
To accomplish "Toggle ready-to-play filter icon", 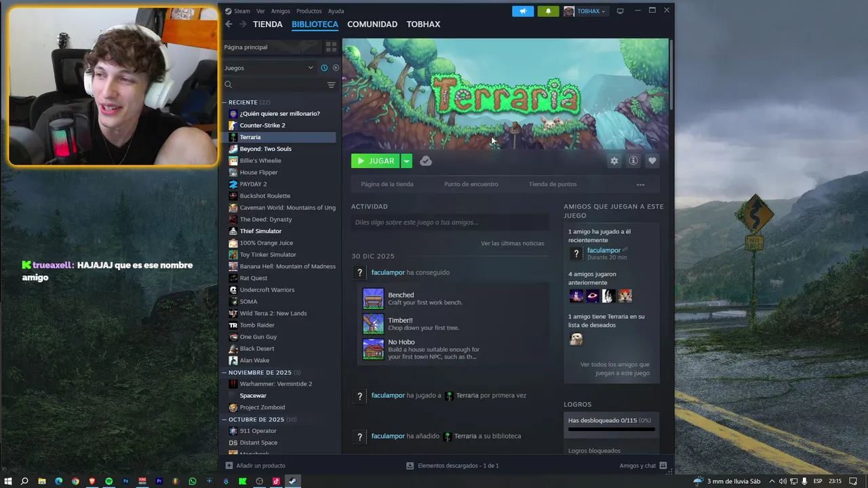I will 336,68.
